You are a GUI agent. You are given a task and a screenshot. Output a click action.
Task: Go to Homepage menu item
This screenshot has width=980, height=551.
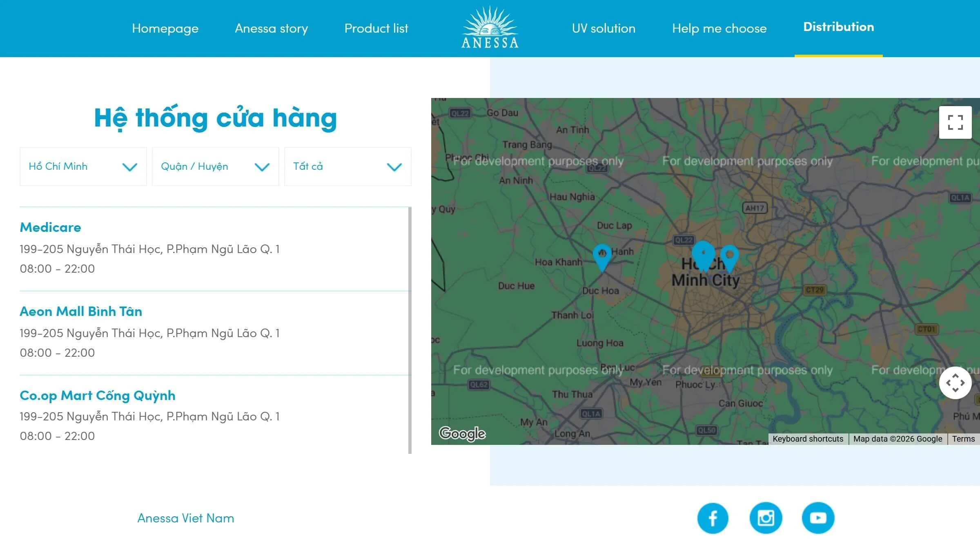[x=165, y=28]
